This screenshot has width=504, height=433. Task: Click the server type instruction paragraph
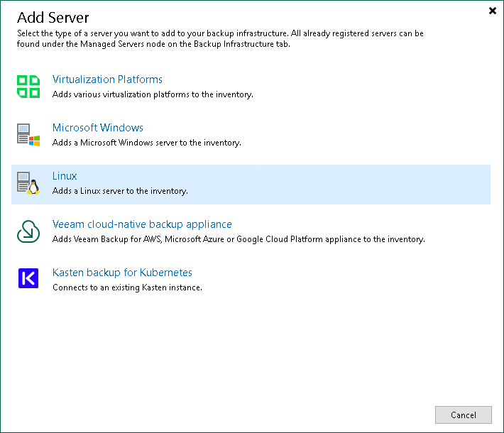[220, 38]
